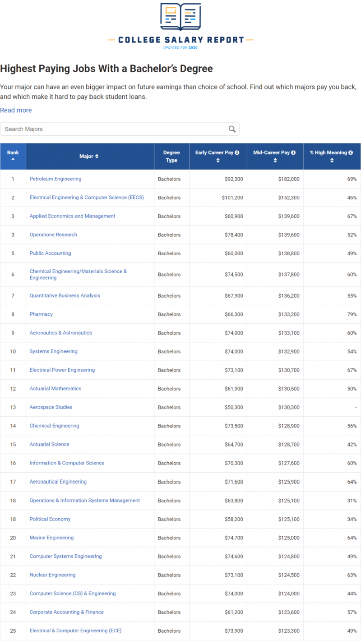This screenshot has height=644, width=361.
Task: Open Corporate Accounting & Finance link
Action: (x=66, y=612)
